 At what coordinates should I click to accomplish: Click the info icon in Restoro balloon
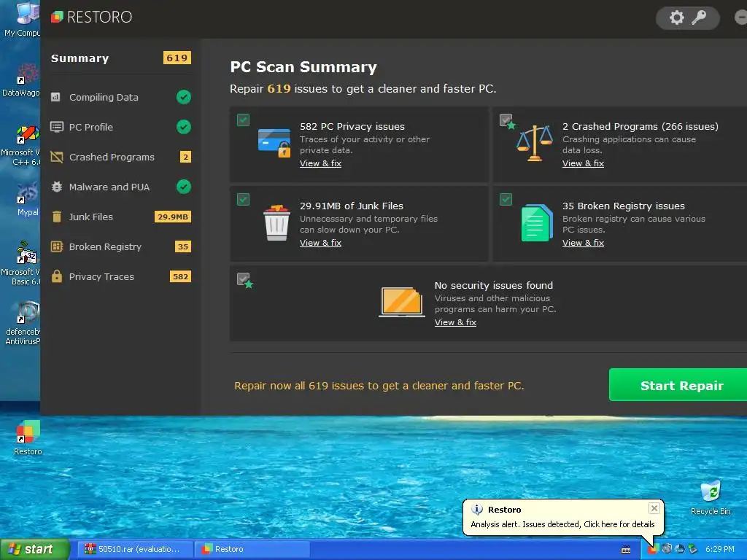click(x=477, y=510)
